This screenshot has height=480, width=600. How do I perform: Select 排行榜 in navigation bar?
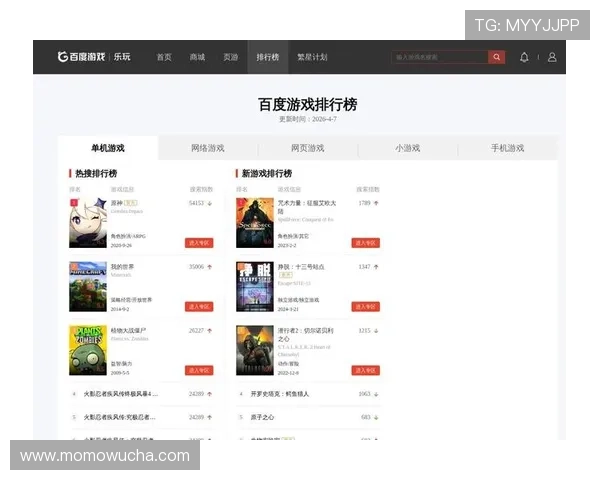(x=267, y=57)
